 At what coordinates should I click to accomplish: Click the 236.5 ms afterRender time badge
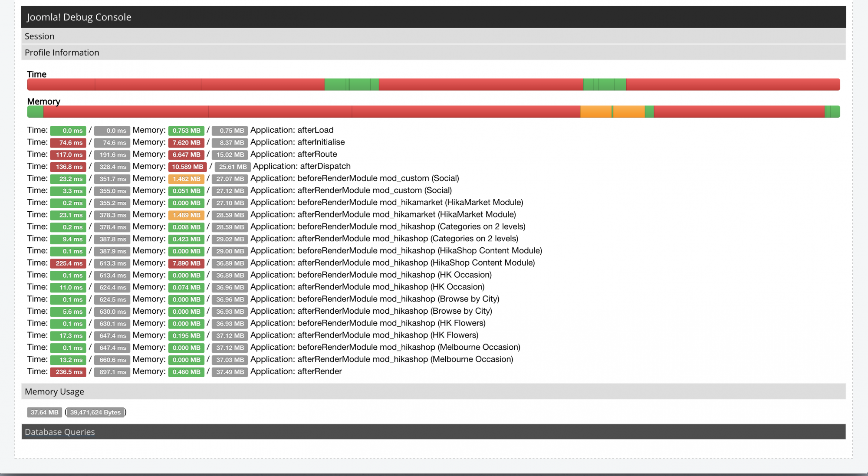68,372
